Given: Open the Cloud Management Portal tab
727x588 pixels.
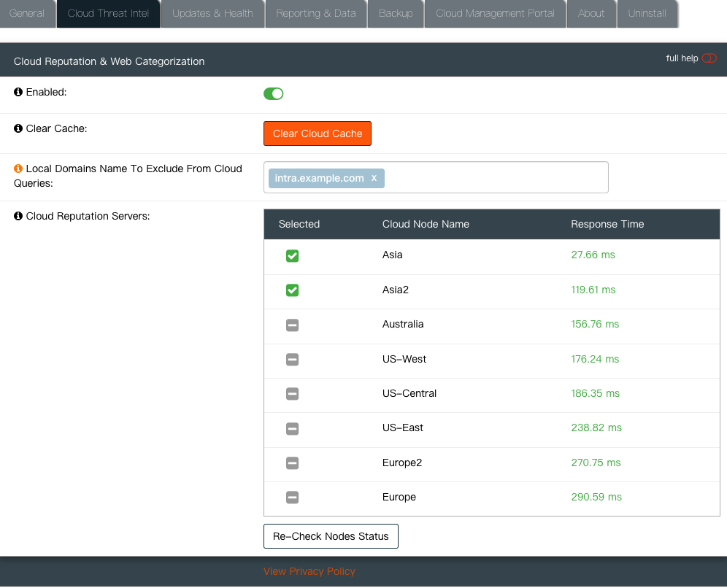Looking at the screenshot, I should point(495,14).
